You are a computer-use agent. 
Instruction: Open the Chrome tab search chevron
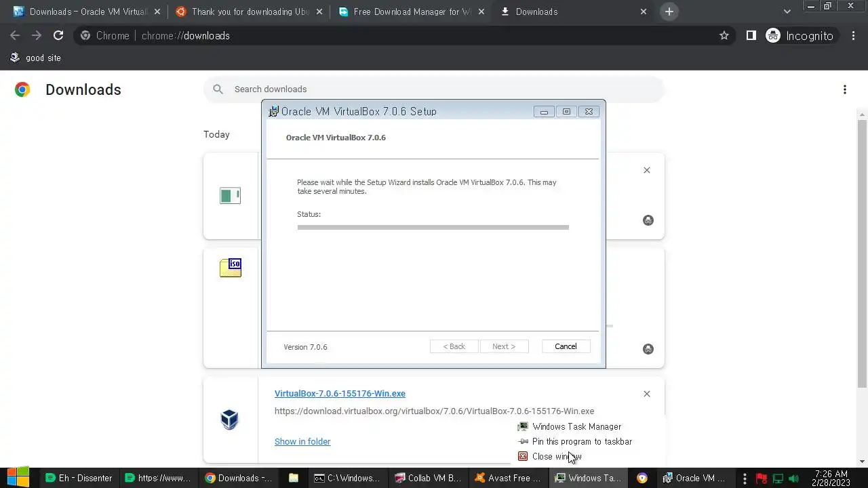tap(787, 12)
